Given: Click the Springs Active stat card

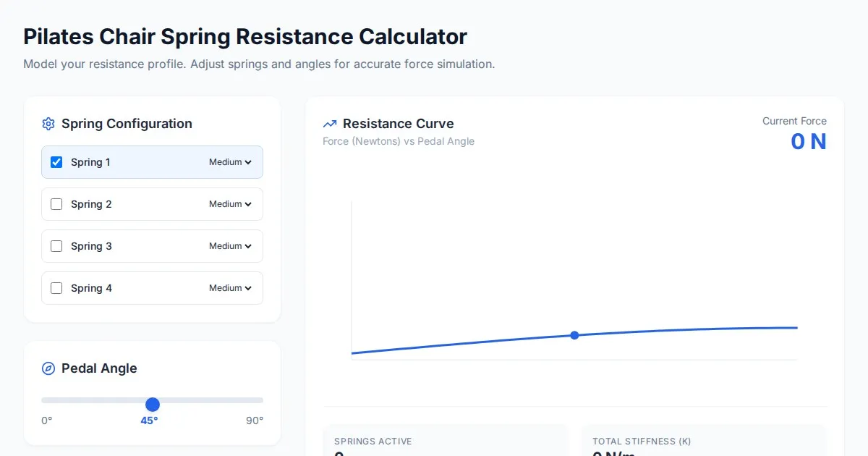Looking at the screenshot, I should pyautogui.click(x=445, y=442).
